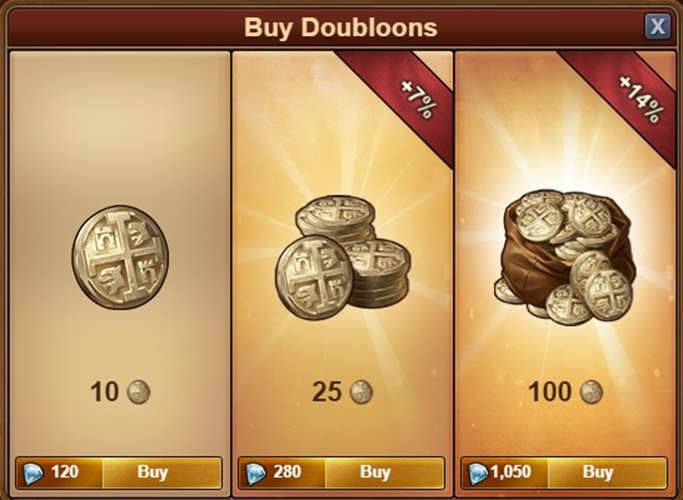Image resolution: width=683 pixels, height=500 pixels.
Task: Select the 100 doubloons quantity label
Action: 550,392
